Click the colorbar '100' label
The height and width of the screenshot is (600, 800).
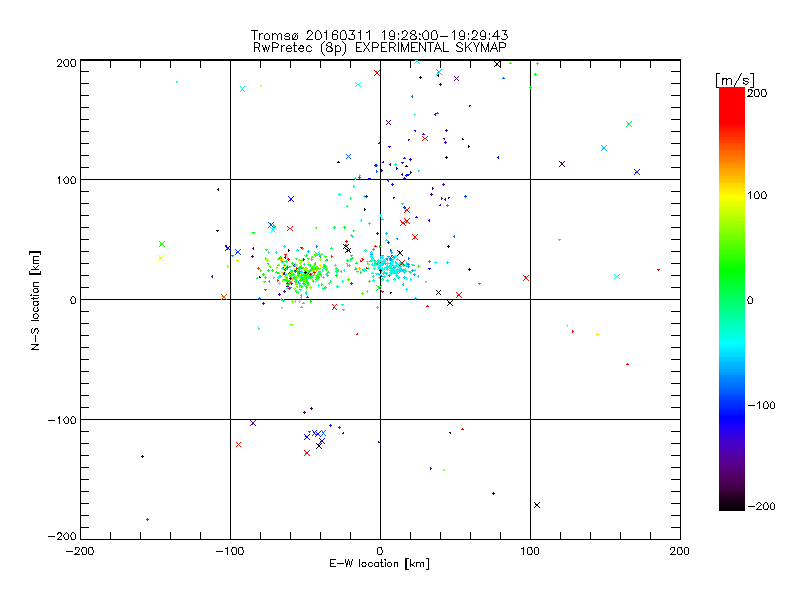pyautogui.click(x=757, y=195)
